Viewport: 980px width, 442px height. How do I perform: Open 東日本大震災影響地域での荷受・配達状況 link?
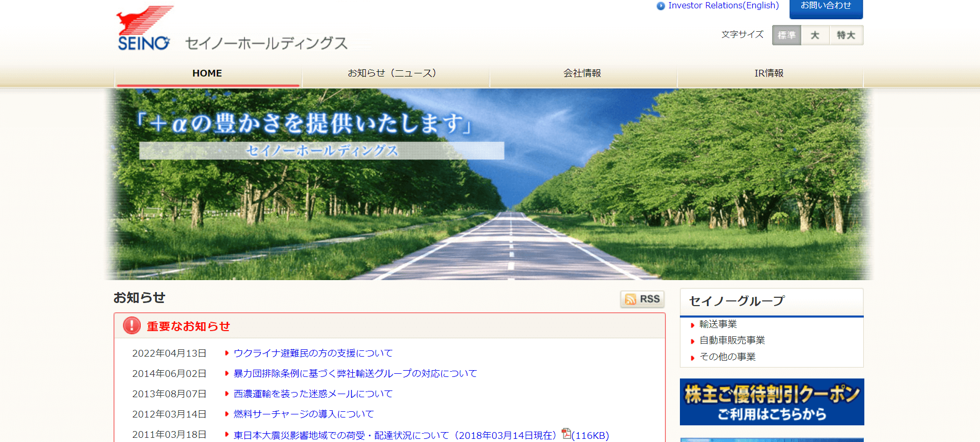pyautogui.click(x=395, y=435)
